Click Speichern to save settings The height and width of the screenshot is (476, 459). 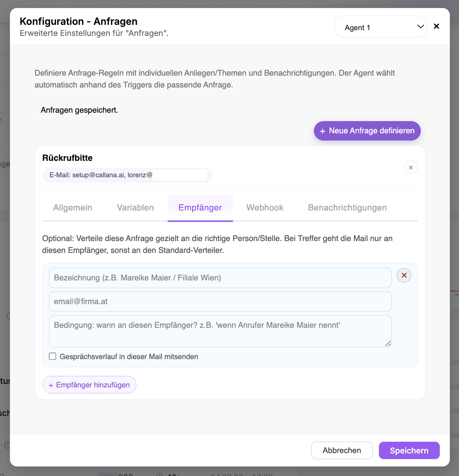click(409, 450)
